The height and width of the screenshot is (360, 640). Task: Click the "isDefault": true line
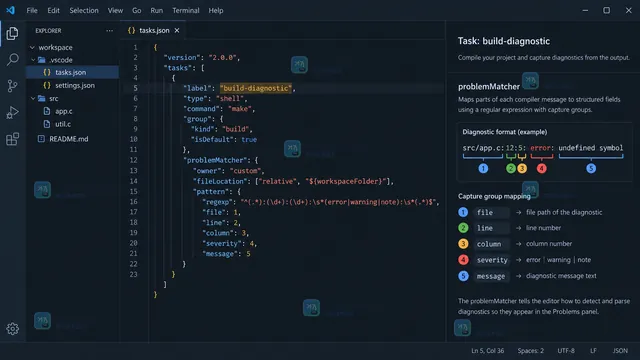(224, 140)
